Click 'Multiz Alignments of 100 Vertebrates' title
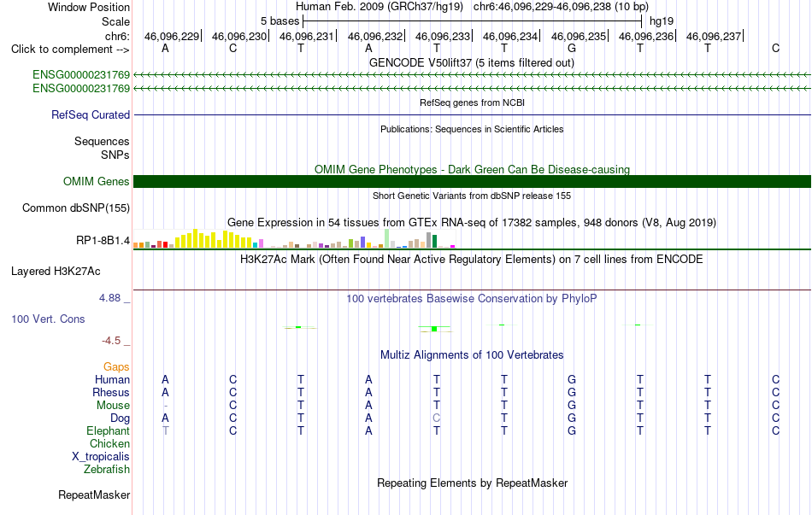812x515 pixels. point(472,354)
